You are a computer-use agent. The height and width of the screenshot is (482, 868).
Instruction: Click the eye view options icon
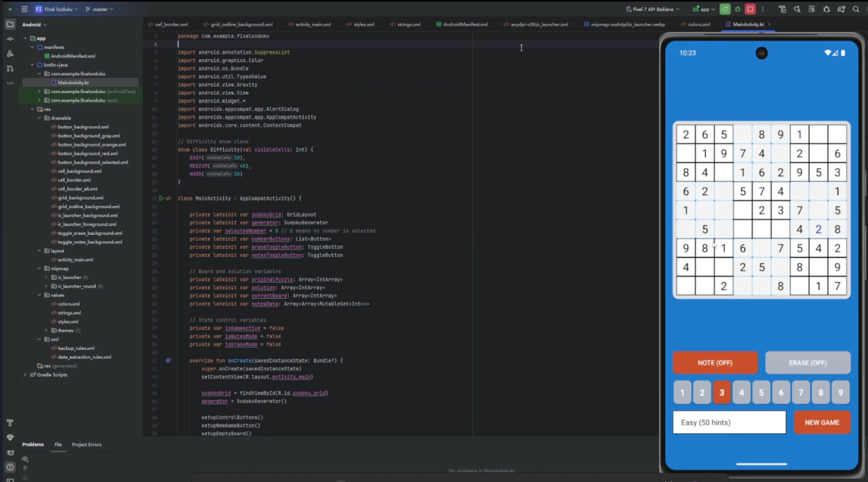tap(25, 459)
